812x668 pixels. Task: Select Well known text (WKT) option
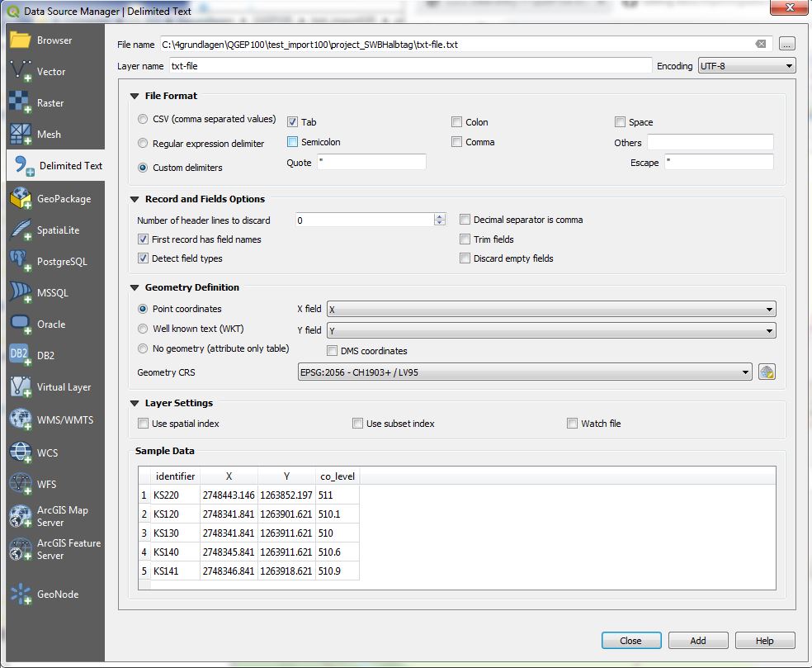click(143, 329)
